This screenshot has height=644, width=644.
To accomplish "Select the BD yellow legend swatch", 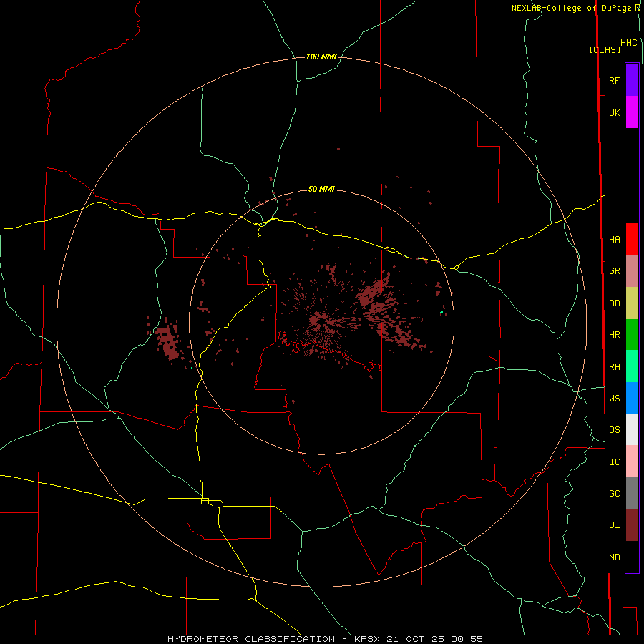I will click(x=632, y=303).
